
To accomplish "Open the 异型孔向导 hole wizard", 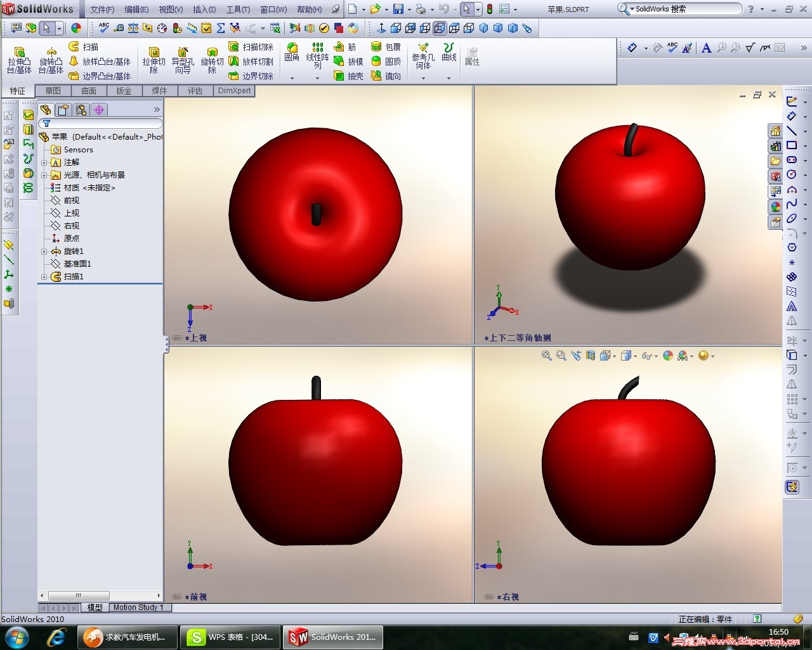I will point(183,60).
